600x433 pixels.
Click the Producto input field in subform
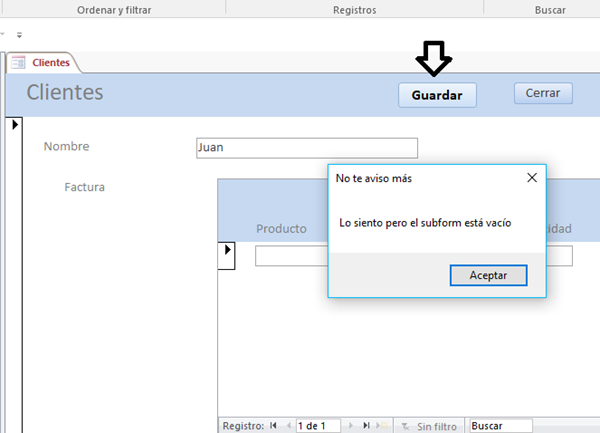(x=292, y=256)
